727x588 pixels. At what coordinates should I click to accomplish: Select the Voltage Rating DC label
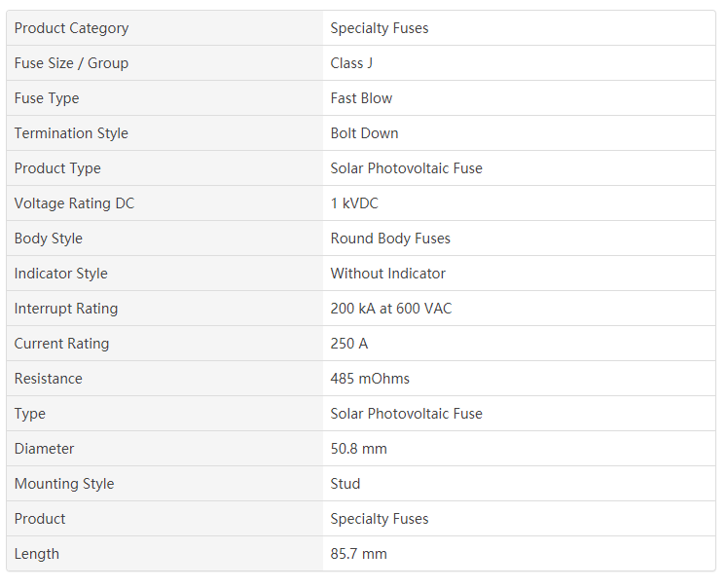click(x=74, y=203)
